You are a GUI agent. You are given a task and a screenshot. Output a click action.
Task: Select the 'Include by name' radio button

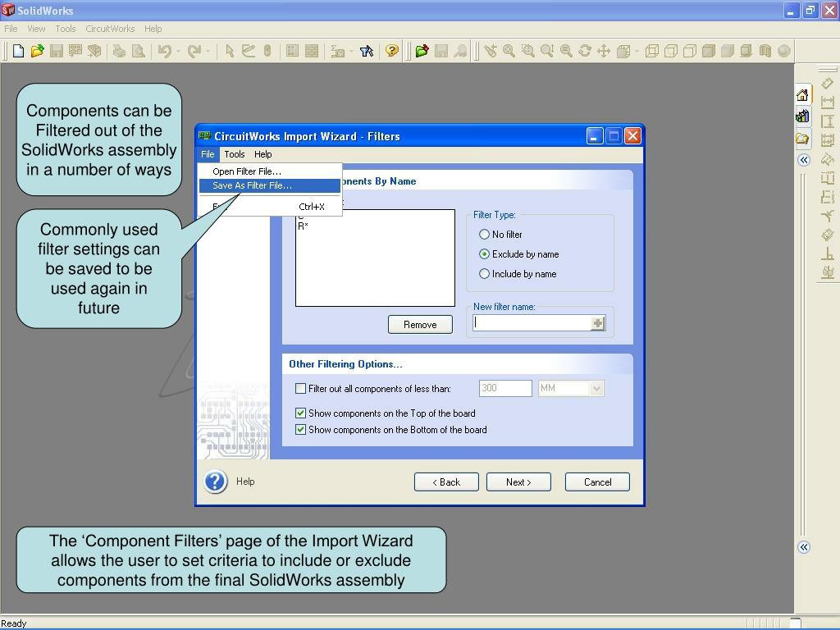(x=484, y=274)
